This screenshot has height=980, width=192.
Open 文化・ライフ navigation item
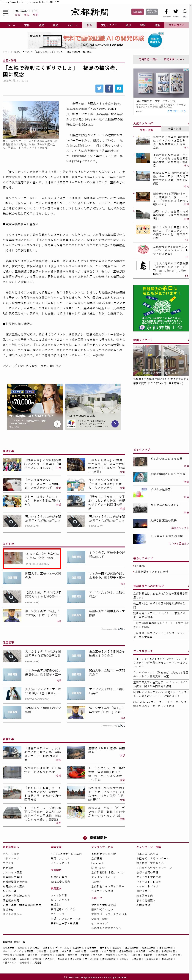109,25
